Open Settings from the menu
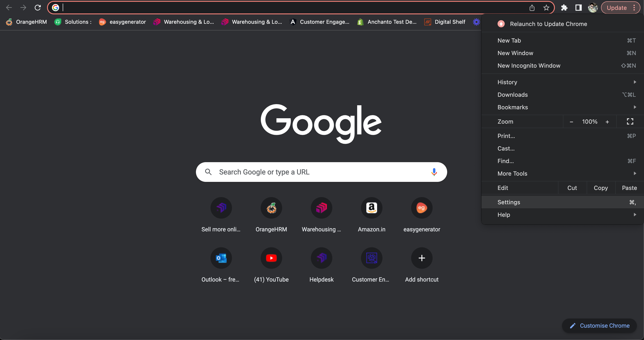The height and width of the screenshot is (340, 644). tap(562, 202)
